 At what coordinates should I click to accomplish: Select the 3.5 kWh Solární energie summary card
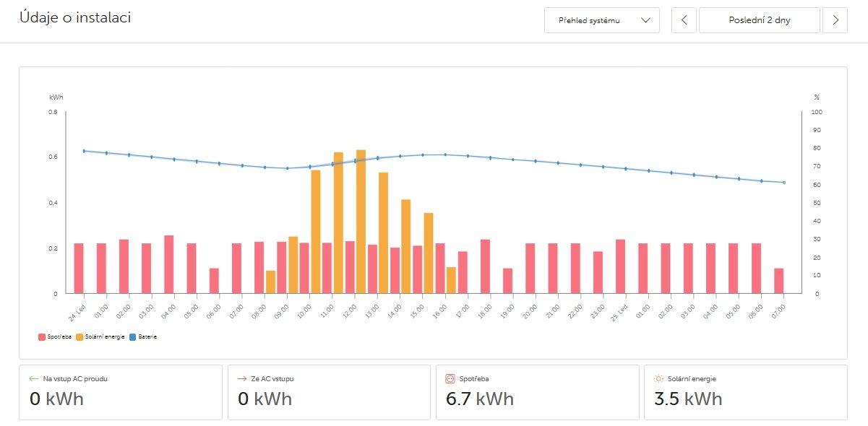[x=745, y=392]
